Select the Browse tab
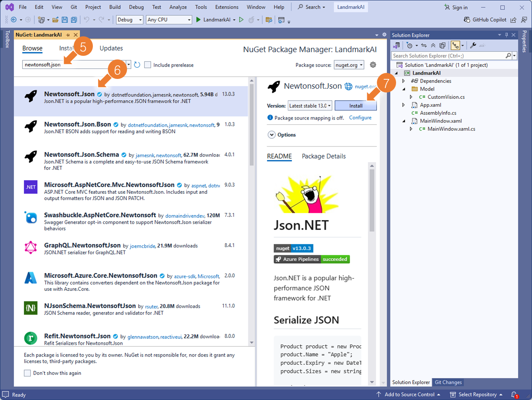 [x=32, y=48]
